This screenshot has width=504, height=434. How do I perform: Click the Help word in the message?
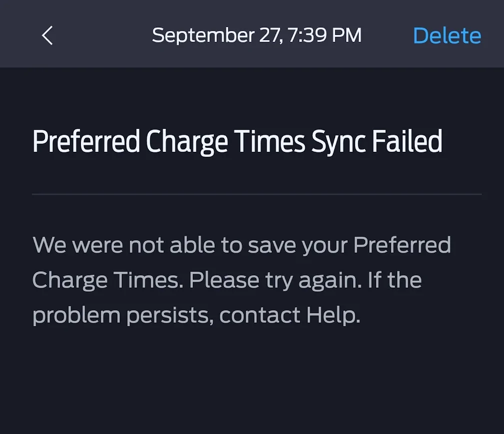click(x=333, y=316)
